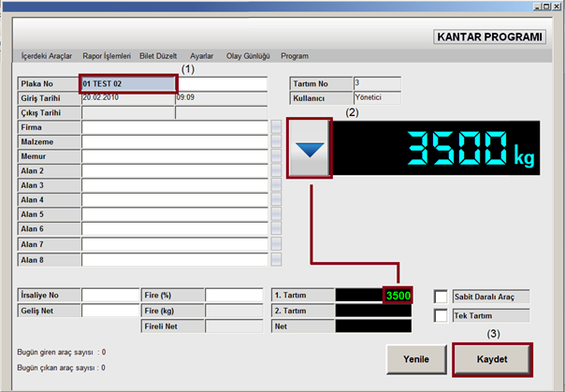Click the Çıkış Tarihi date field
Screen dimensions: 565x392
click(x=128, y=113)
